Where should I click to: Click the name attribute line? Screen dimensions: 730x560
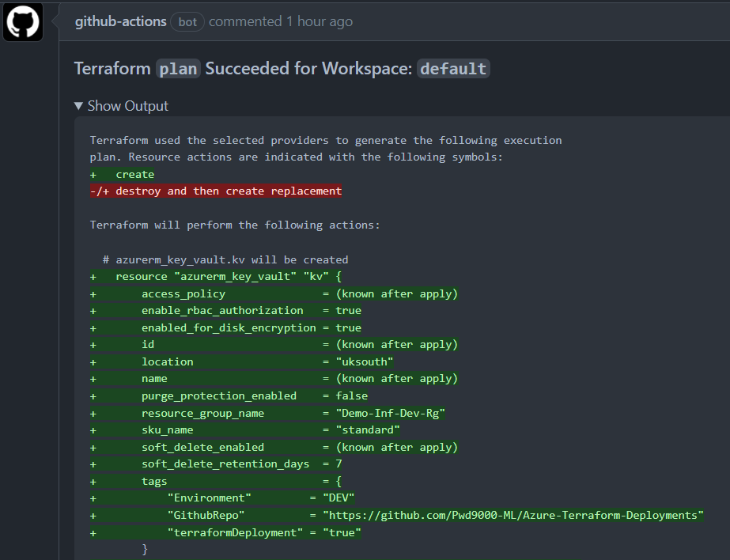pyautogui.click(x=274, y=378)
